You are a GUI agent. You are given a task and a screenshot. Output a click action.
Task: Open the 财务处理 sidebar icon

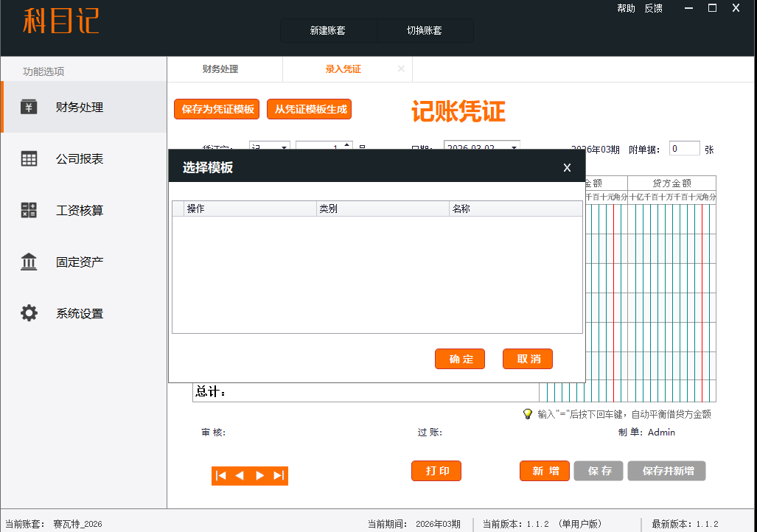[29, 108]
